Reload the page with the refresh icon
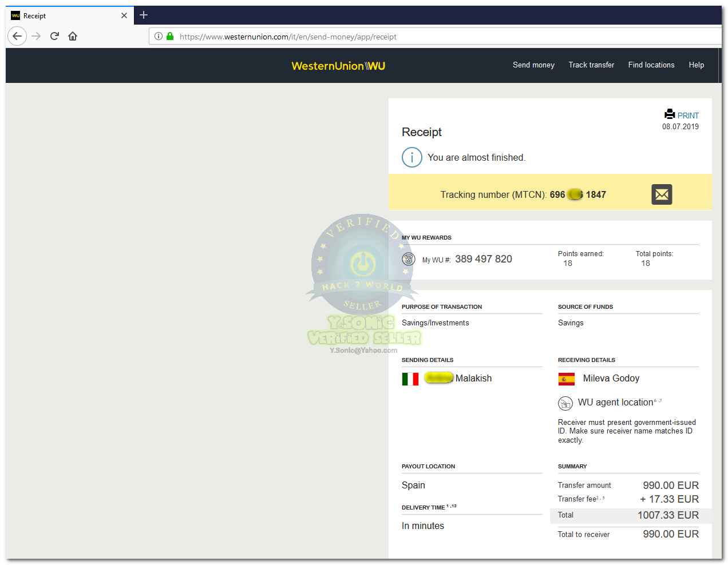Image resolution: width=728 pixels, height=565 pixels. point(54,36)
